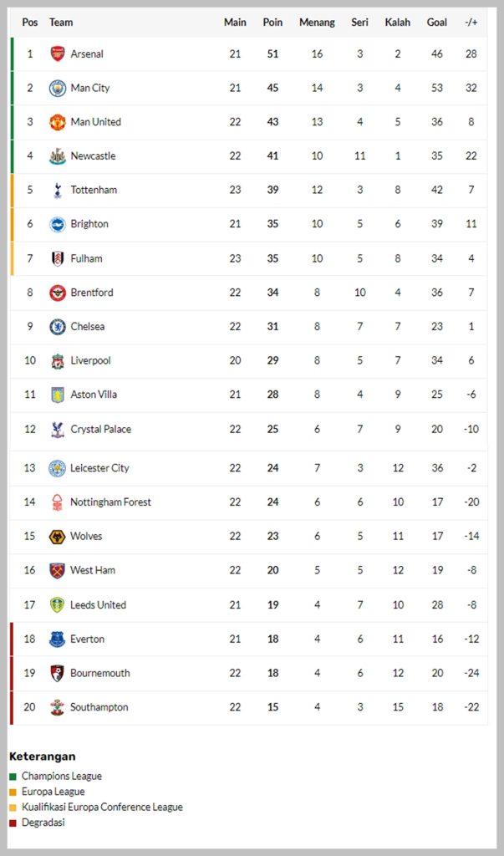Click the Man City club crest

[x=58, y=88]
